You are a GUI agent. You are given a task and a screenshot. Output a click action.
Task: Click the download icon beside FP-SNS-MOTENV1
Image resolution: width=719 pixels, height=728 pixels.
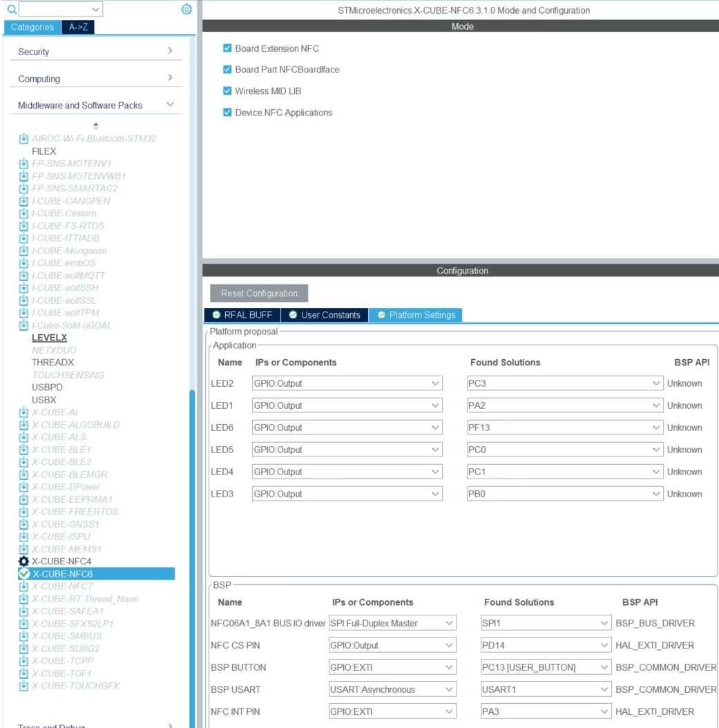coord(23,164)
